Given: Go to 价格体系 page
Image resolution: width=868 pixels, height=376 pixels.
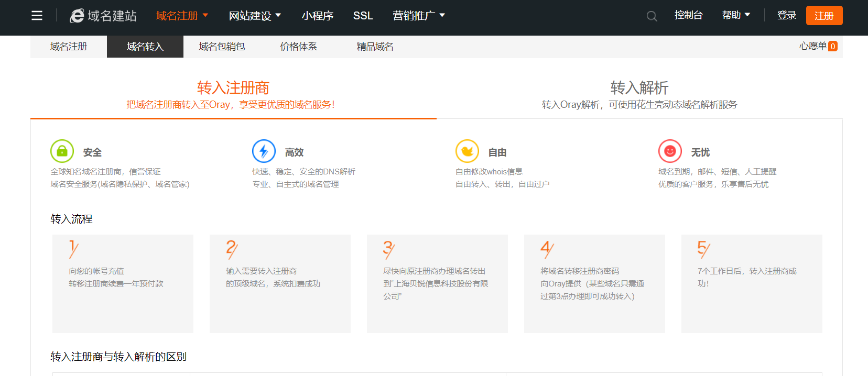Looking at the screenshot, I should click(x=298, y=47).
